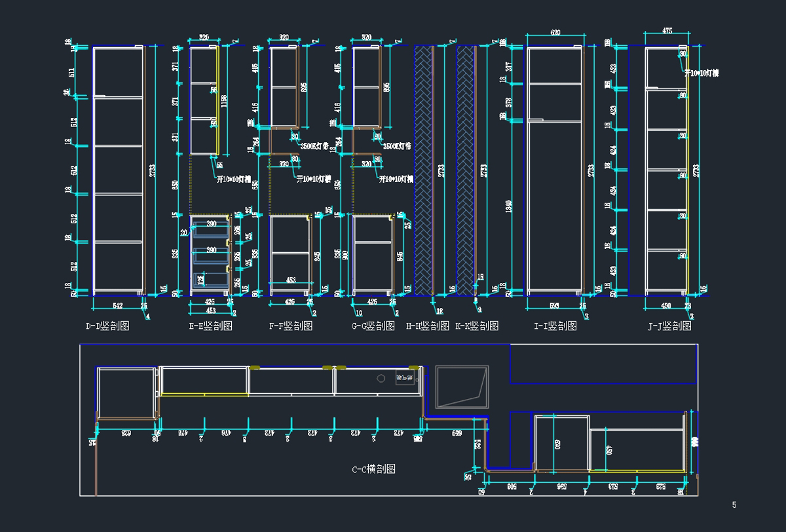Click the 620 width dimension above I-I section
Image resolution: width=786 pixels, height=532 pixels.
[555, 32]
